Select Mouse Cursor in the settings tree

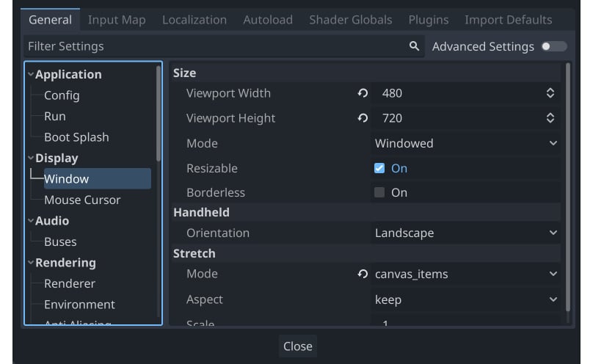(x=82, y=200)
